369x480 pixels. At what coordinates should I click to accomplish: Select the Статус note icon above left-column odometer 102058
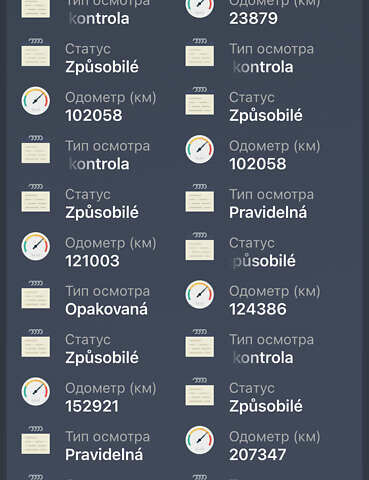coord(36,52)
